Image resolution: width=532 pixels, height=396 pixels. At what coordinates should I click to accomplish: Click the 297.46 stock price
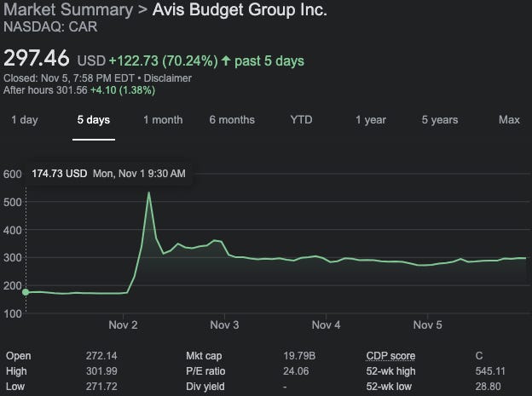(37, 58)
